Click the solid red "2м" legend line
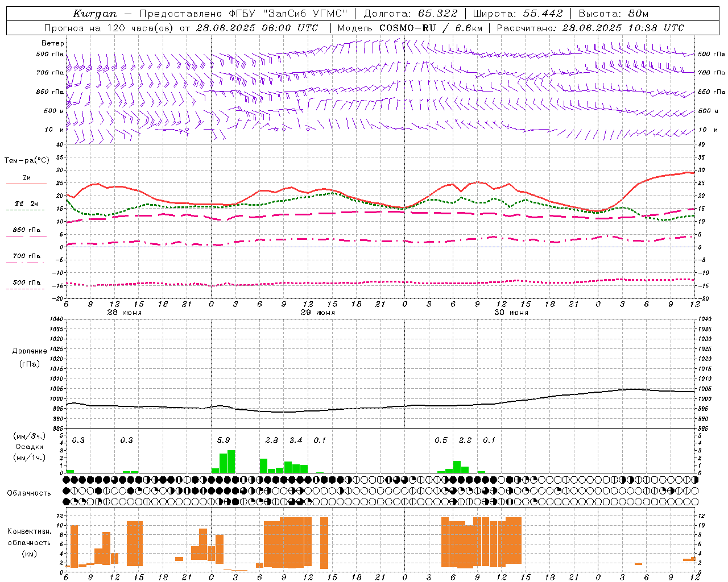 click(26, 184)
